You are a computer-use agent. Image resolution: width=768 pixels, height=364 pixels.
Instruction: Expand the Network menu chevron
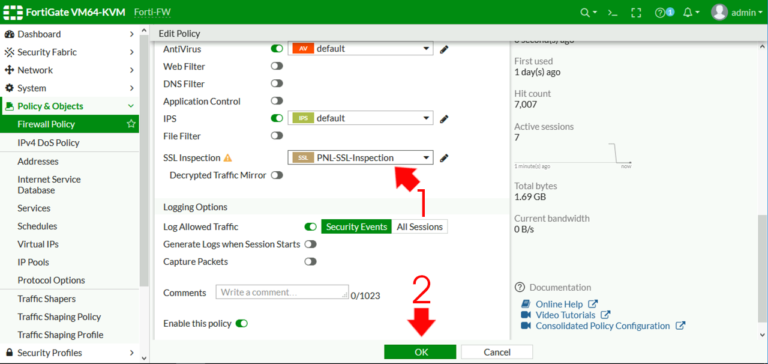point(131,71)
